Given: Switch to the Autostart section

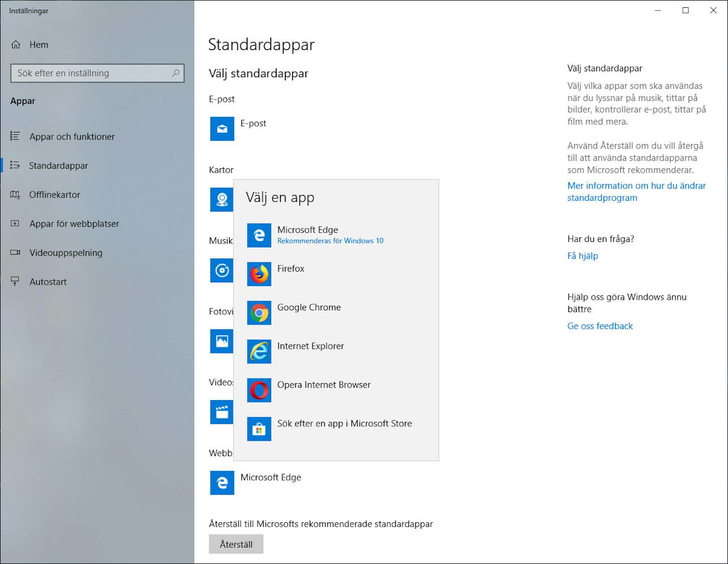Looking at the screenshot, I should [x=48, y=282].
